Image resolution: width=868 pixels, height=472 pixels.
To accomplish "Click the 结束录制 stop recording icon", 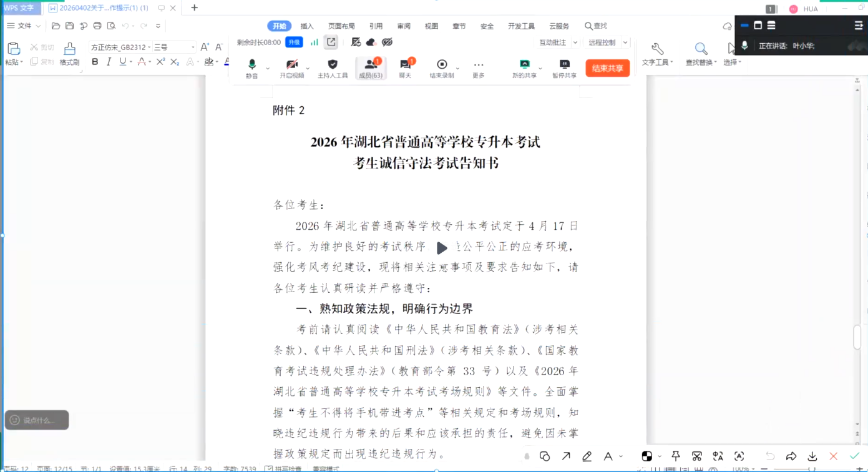I will (x=442, y=65).
